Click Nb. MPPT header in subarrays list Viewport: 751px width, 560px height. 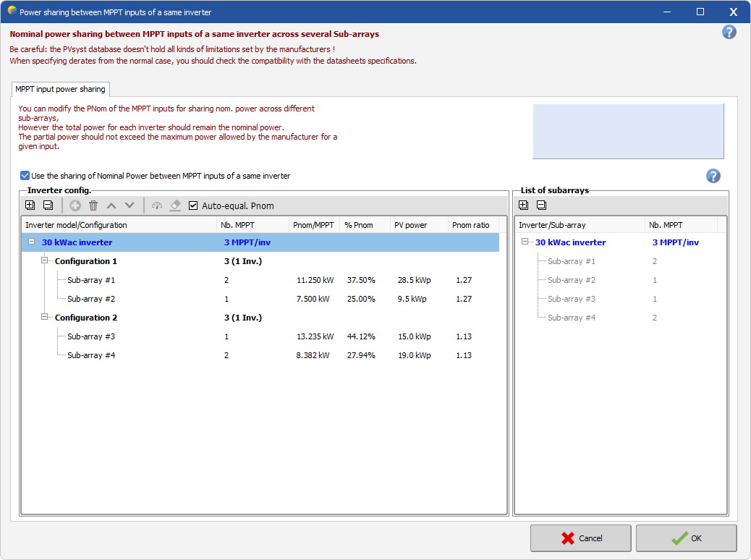(x=681, y=225)
